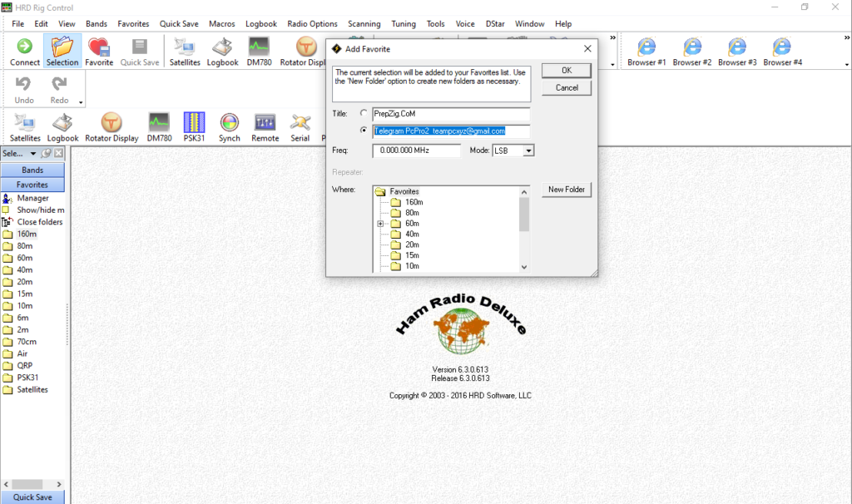This screenshot has width=852, height=504.
Task: Expand the browser toolbar overflow chevron
Action: [846, 37]
